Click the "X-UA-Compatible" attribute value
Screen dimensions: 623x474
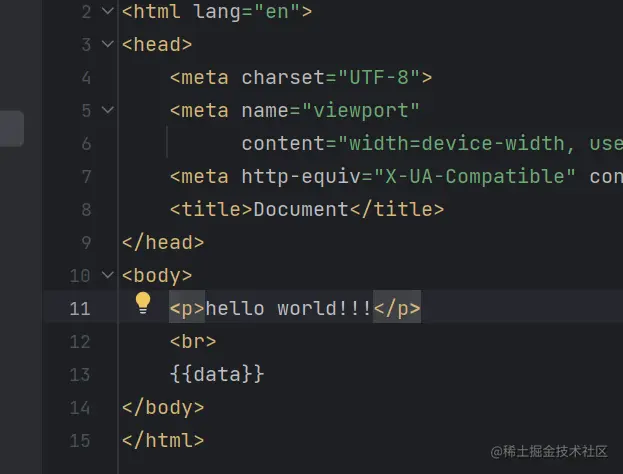tap(475, 176)
